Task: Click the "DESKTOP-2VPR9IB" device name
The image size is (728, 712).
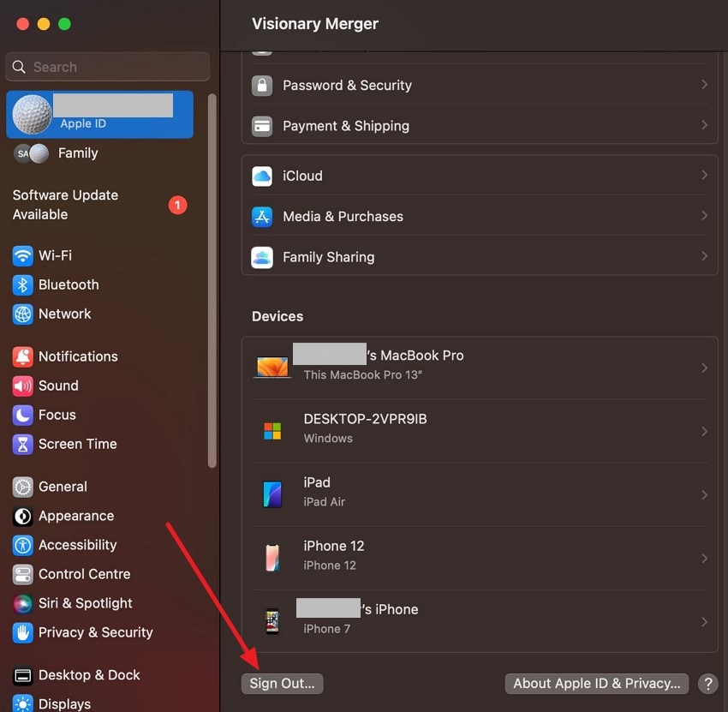Action: coord(366,419)
